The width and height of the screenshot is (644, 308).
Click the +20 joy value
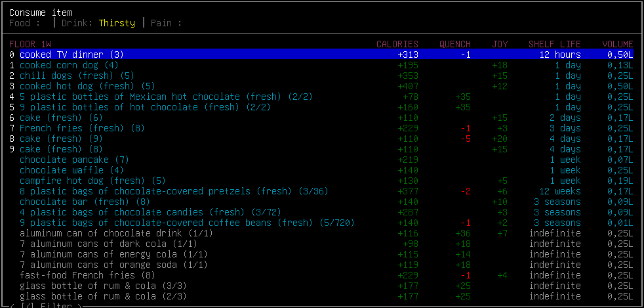[x=500, y=139]
